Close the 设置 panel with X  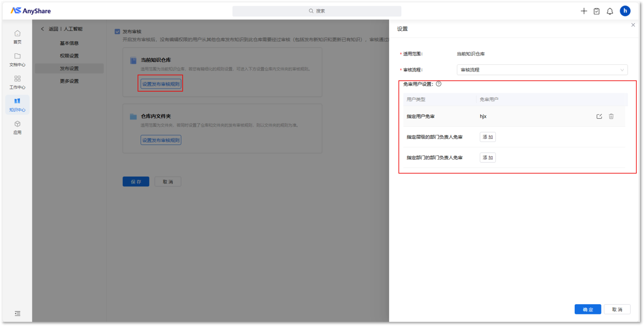[633, 25]
